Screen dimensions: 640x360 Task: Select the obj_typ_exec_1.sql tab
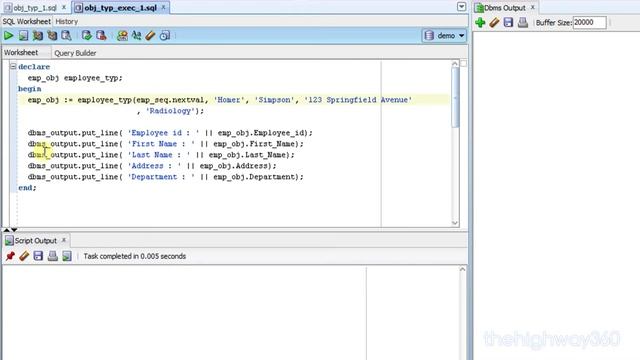(120, 8)
